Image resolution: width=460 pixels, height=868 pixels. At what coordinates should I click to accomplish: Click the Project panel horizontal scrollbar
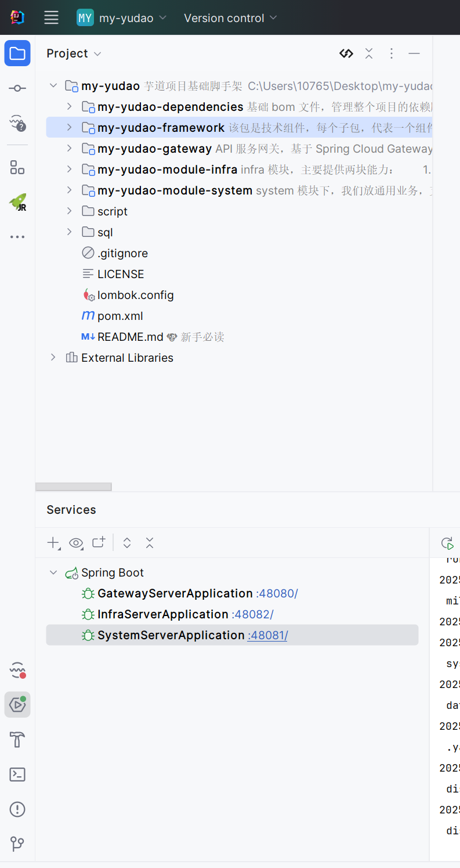(x=74, y=487)
